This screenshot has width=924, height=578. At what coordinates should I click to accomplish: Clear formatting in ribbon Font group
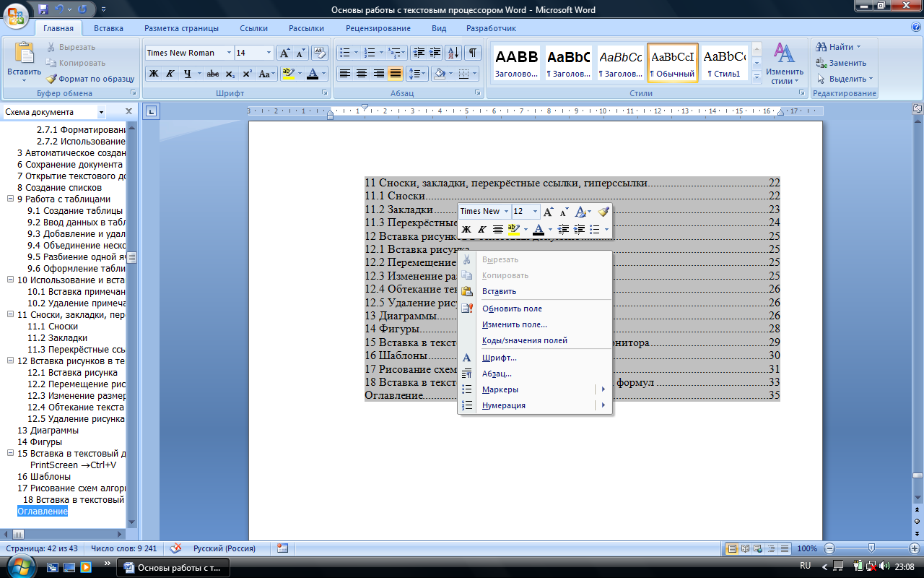point(321,53)
